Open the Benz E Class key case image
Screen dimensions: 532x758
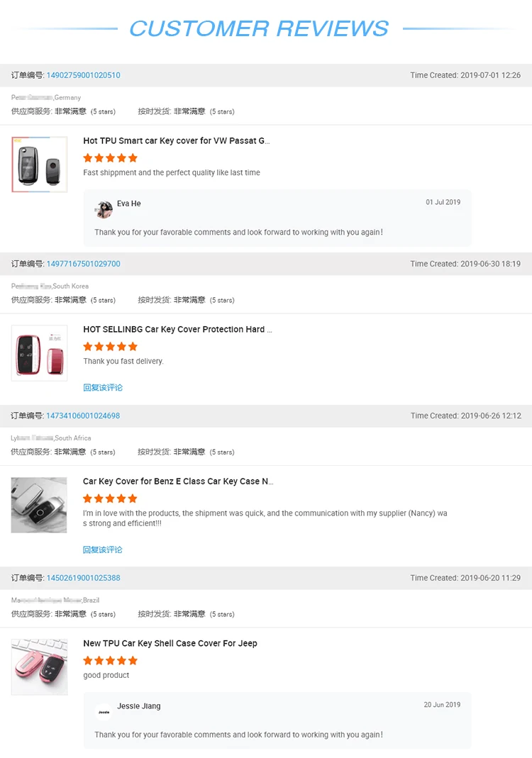pyautogui.click(x=40, y=505)
